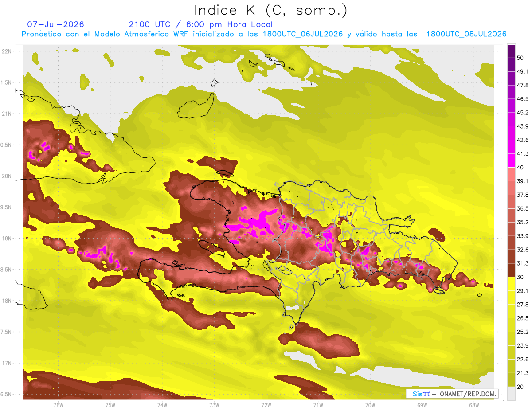The height and width of the screenshot is (411, 532).
Task: Click longitude label "76W"
Action: click(x=58, y=405)
